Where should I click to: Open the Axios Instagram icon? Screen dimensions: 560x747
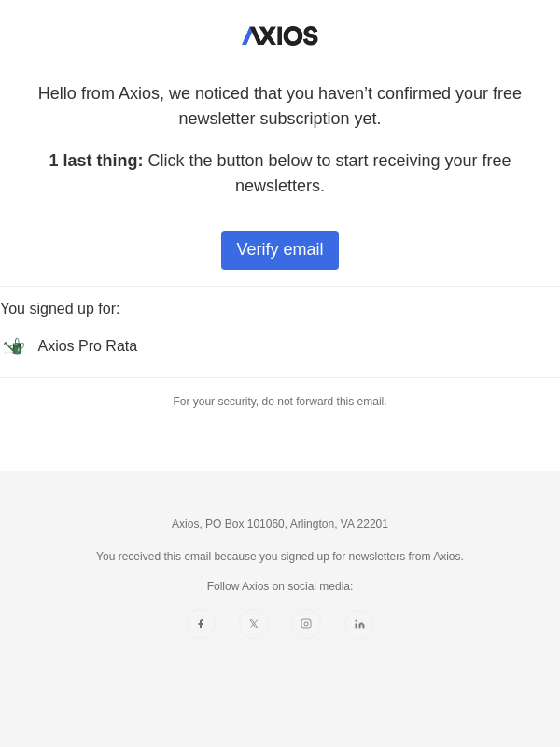[306, 624]
